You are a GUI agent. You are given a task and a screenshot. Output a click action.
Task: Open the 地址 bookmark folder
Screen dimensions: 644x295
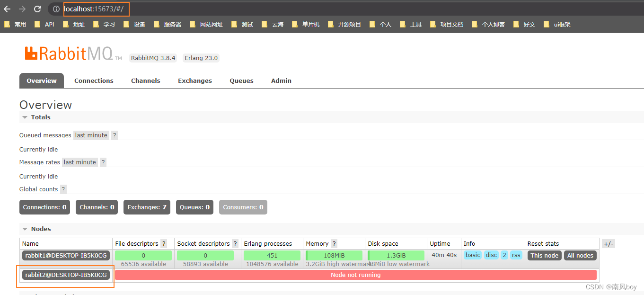tap(74, 24)
